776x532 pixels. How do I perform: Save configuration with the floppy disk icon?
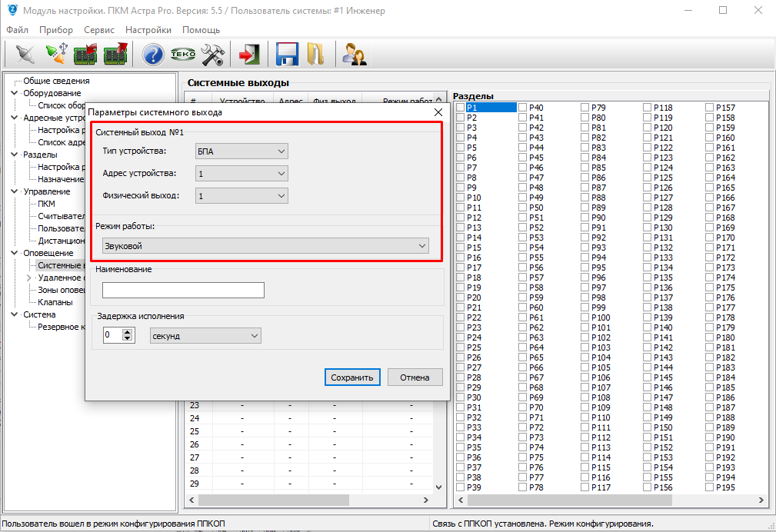(x=287, y=55)
